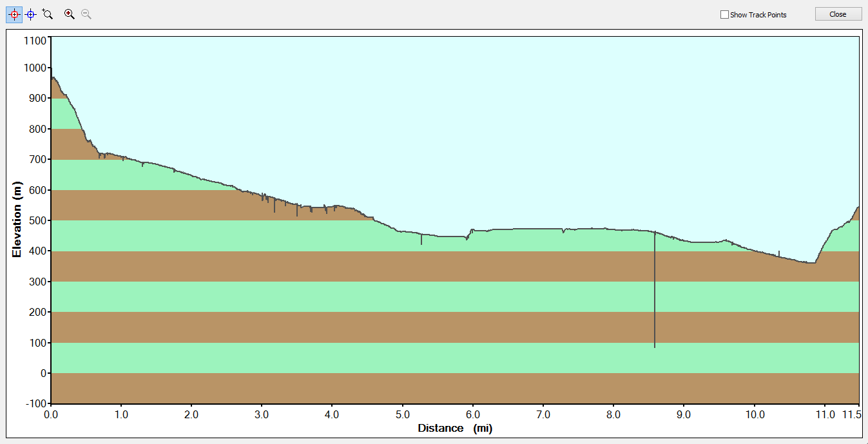
Task: Zoom in using the plus magnifier
Action: coord(70,14)
